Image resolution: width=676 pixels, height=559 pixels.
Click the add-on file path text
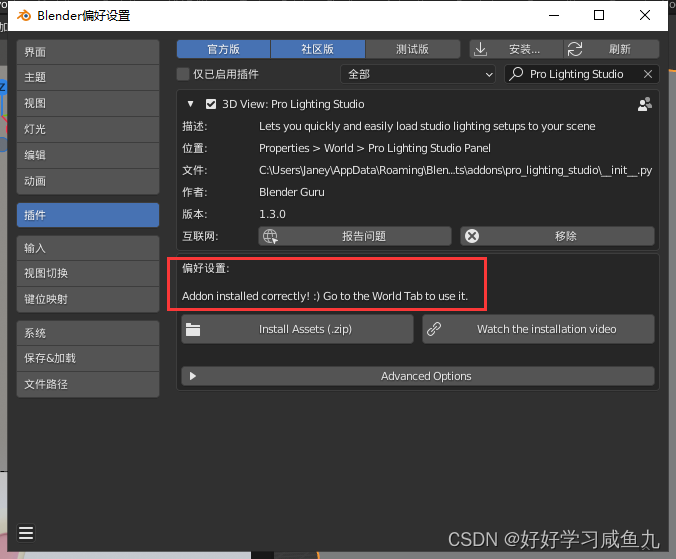pos(455,170)
